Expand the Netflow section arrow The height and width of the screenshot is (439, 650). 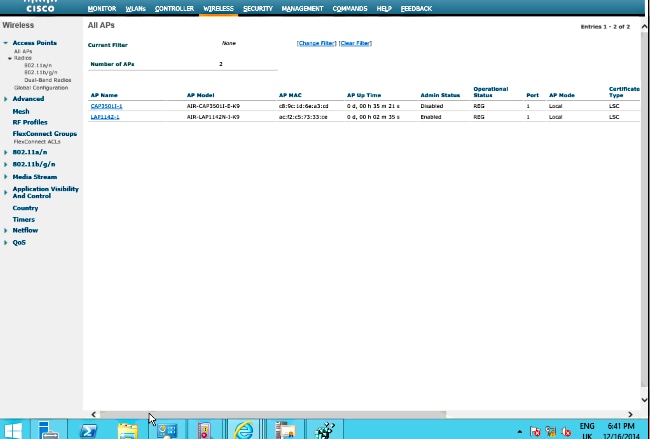tap(5, 230)
